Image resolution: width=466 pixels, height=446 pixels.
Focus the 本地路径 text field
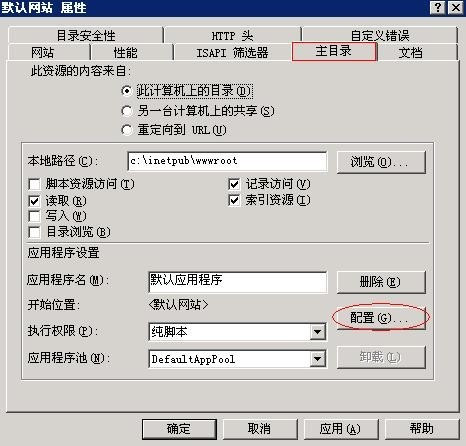coord(227,161)
